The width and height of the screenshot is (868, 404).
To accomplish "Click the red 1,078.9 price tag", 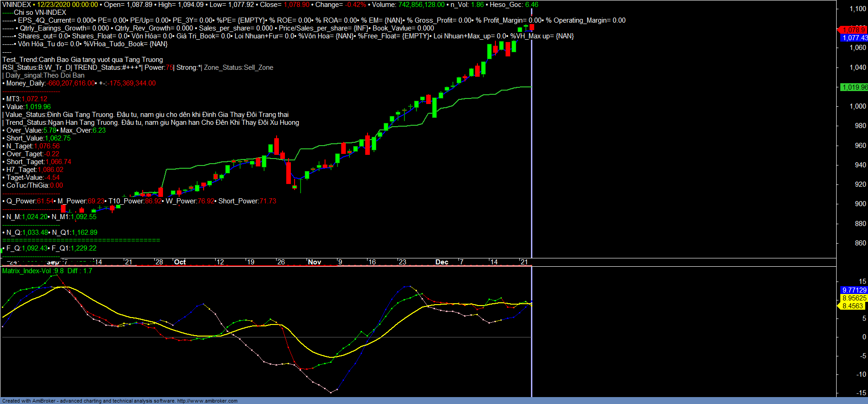I will 853,30.
